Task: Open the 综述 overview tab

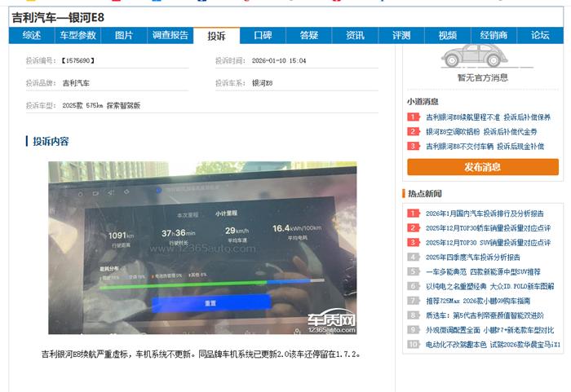Action: click(x=32, y=35)
